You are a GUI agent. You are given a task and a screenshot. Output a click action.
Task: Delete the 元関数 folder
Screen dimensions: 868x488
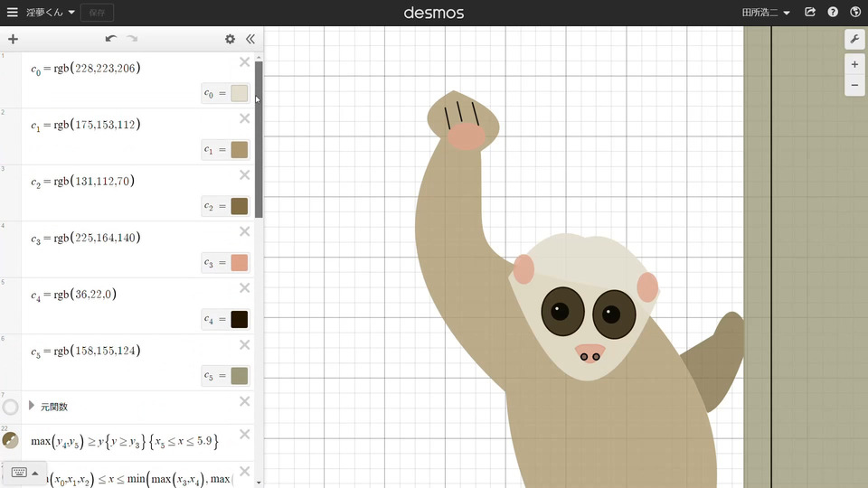tap(245, 401)
